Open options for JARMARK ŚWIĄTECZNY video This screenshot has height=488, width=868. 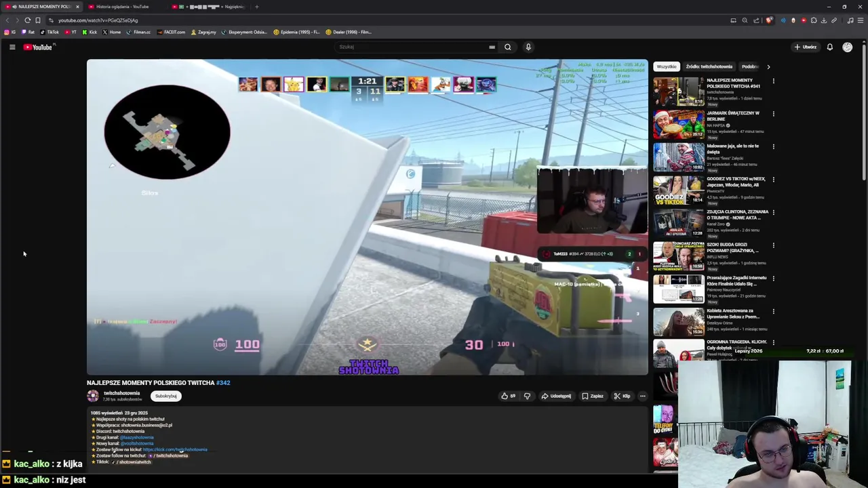[x=773, y=114]
